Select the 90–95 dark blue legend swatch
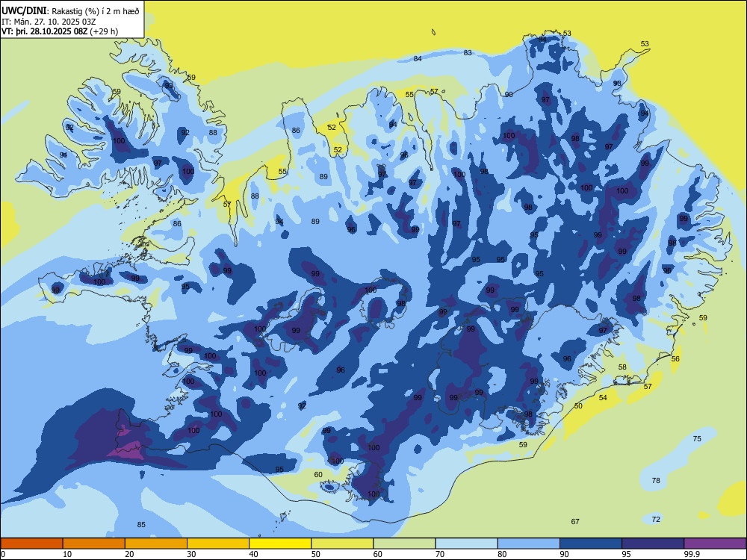The height and width of the screenshot is (560, 747). point(591,544)
